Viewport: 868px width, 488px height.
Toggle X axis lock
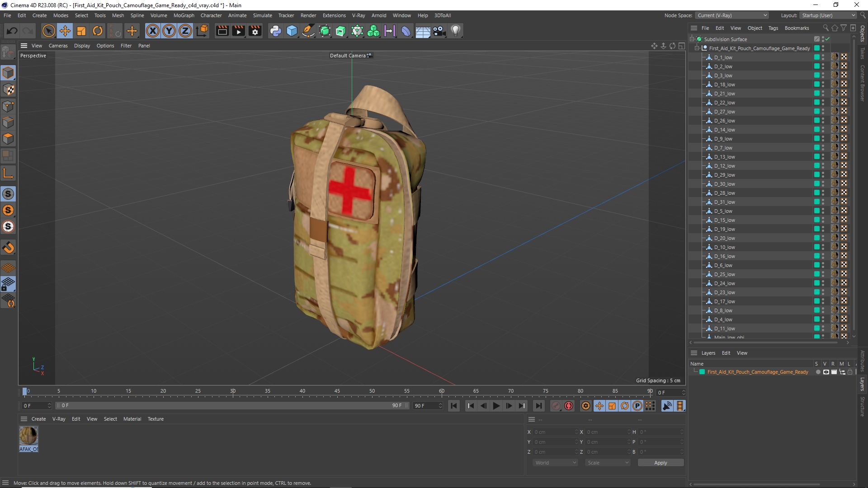pyautogui.click(x=153, y=31)
